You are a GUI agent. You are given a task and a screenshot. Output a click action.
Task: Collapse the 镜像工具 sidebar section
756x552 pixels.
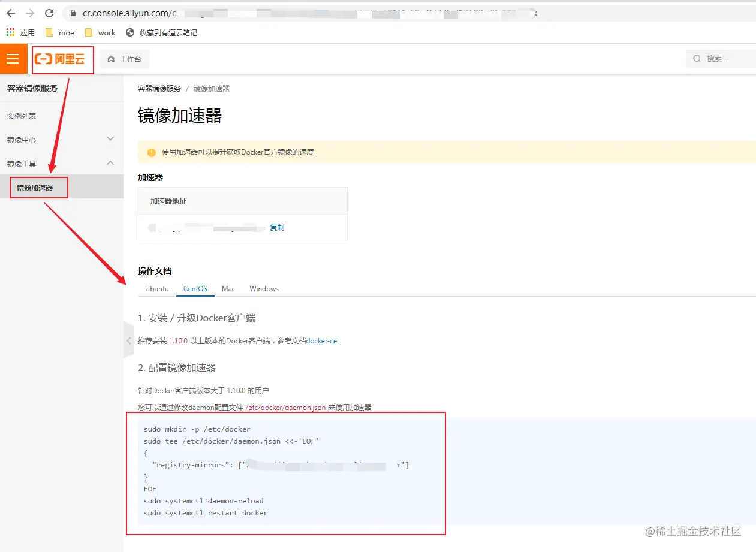62,163
